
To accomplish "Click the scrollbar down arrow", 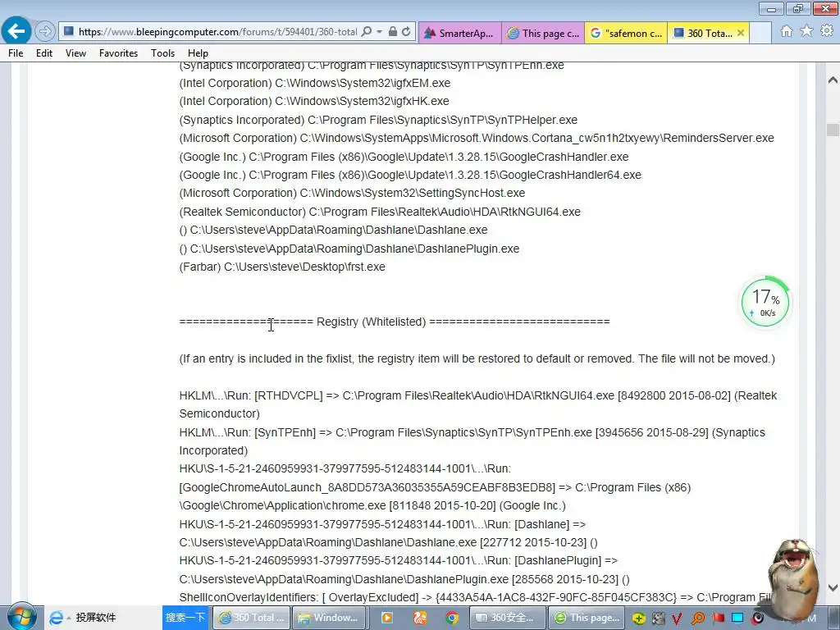I will (833, 587).
